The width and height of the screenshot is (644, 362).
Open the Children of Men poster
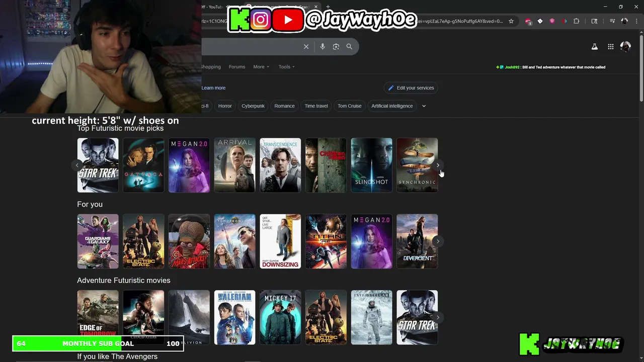[326, 165]
